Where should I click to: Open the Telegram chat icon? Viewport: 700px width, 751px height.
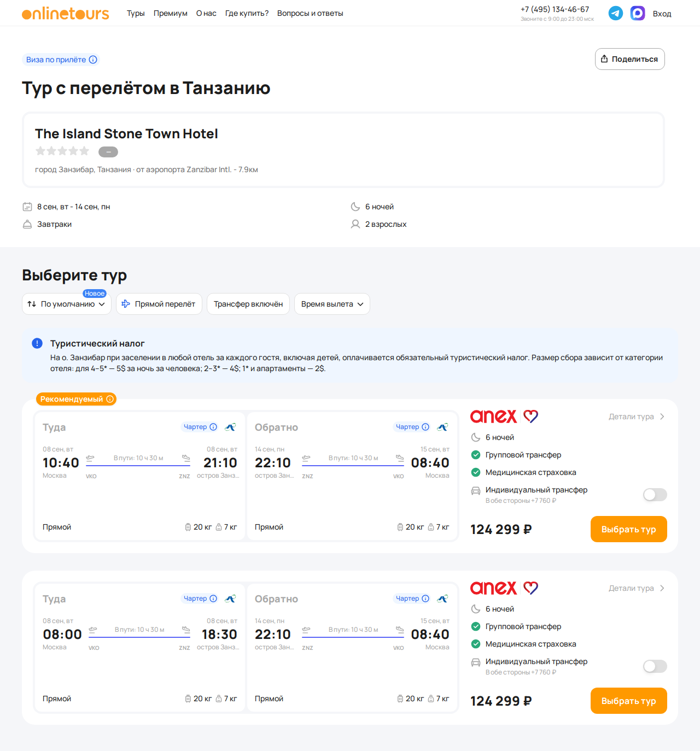tap(616, 13)
